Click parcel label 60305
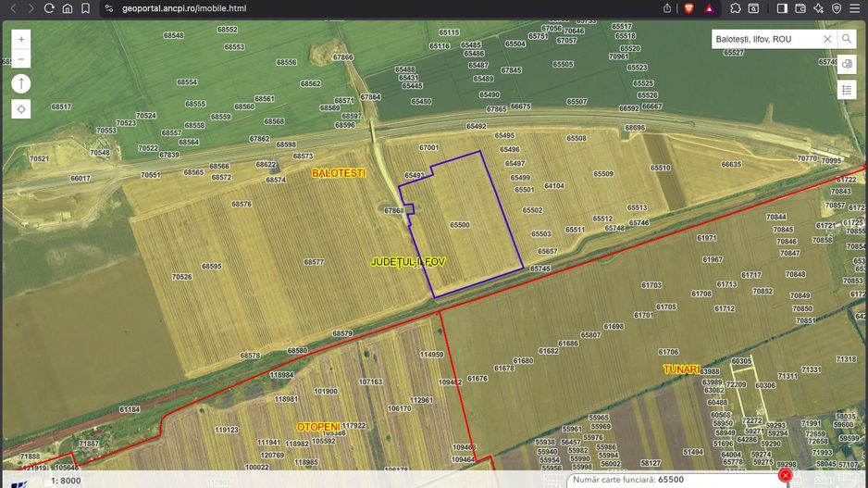This screenshot has width=868, height=488. click(x=741, y=361)
